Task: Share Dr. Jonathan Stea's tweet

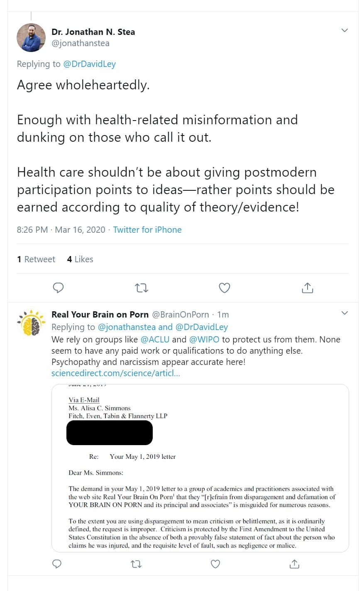Action: (307, 288)
